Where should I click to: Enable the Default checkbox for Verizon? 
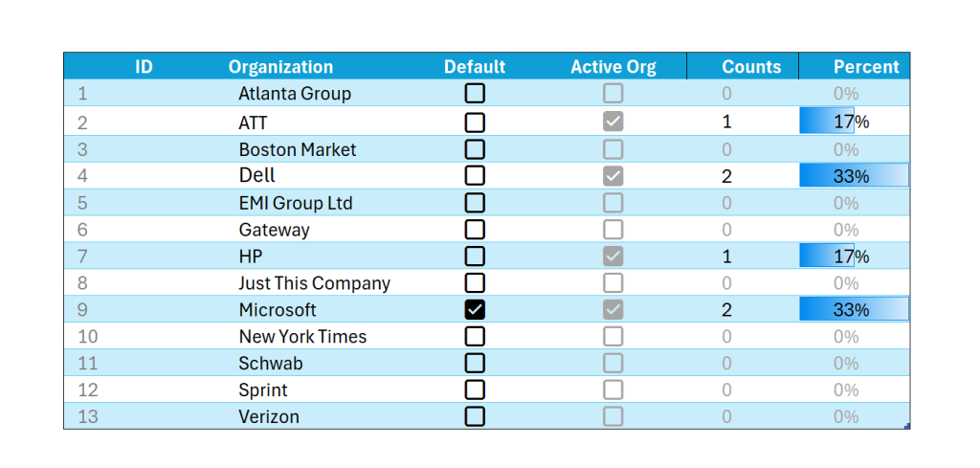point(475,416)
